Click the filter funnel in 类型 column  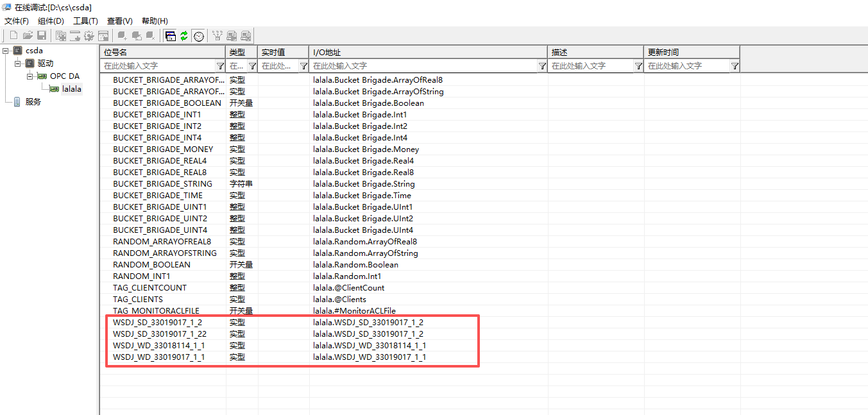pos(252,66)
